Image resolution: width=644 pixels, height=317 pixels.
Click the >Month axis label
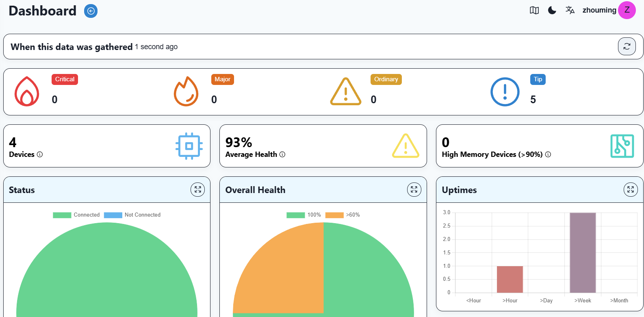[x=619, y=301]
